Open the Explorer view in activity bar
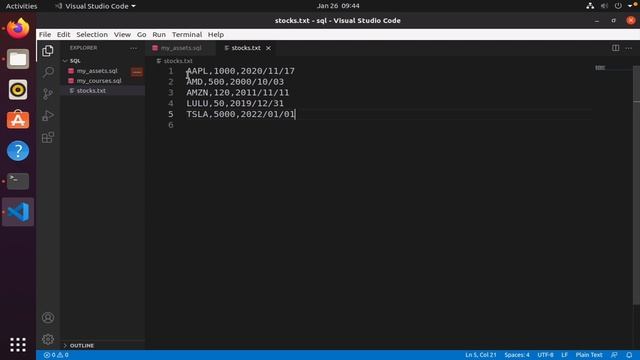Image resolution: width=640 pixels, height=360 pixels. coord(48,51)
